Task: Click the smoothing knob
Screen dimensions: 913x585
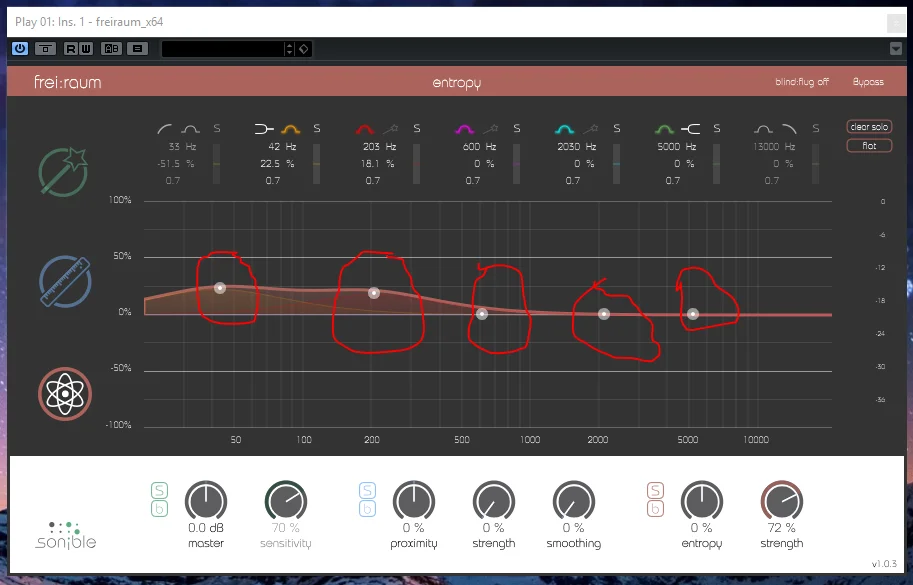Action: 574,501
